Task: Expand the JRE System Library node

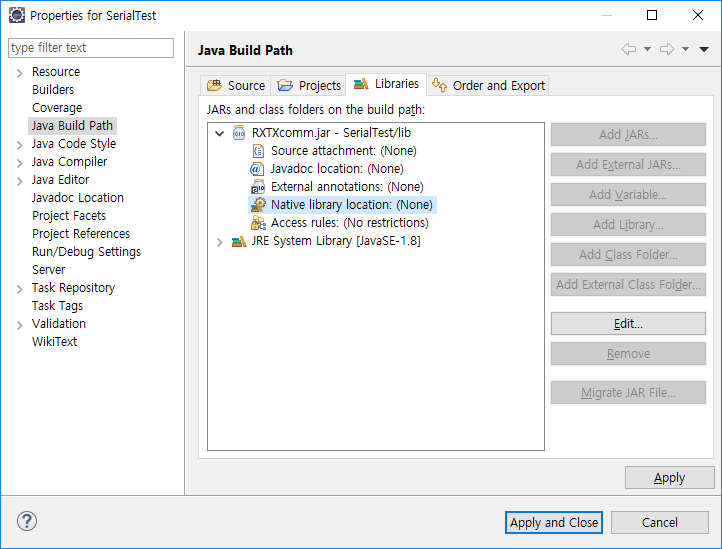Action: pos(220,242)
